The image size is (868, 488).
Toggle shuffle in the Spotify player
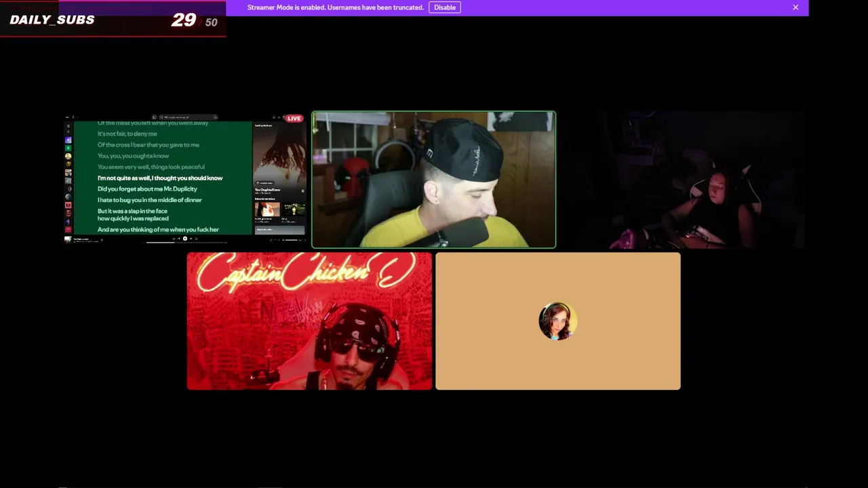coord(173,239)
